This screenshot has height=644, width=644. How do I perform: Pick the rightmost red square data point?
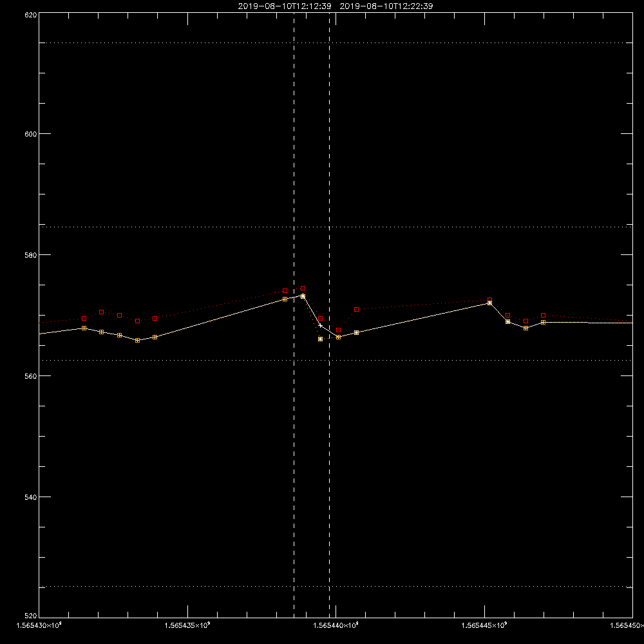click(544, 316)
